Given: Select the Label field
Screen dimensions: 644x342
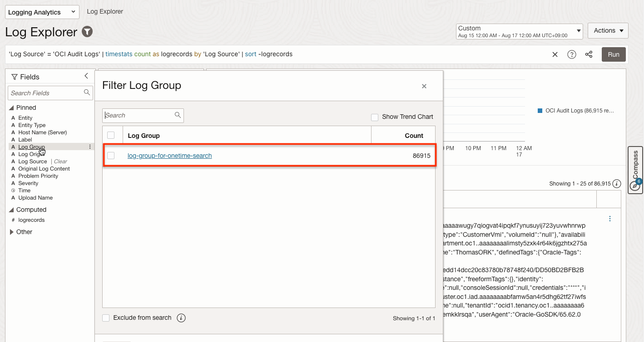Looking at the screenshot, I should click(25, 140).
